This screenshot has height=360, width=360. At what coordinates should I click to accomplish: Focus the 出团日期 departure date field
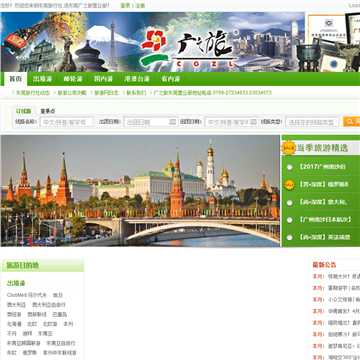tap(151, 122)
